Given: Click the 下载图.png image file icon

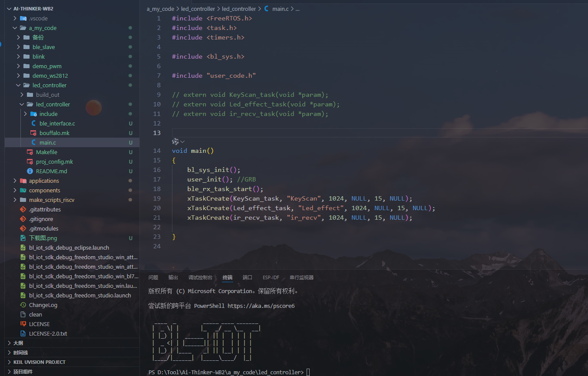Looking at the screenshot, I should [x=23, y=238].
